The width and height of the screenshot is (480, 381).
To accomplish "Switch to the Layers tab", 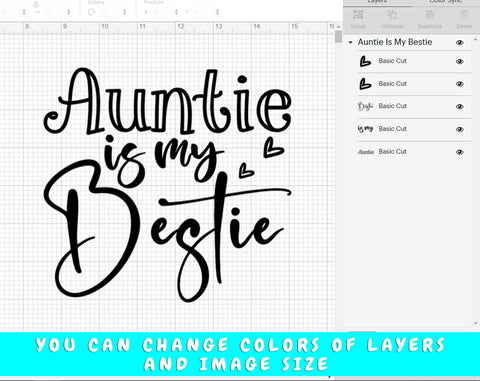I will click(377, 2).
